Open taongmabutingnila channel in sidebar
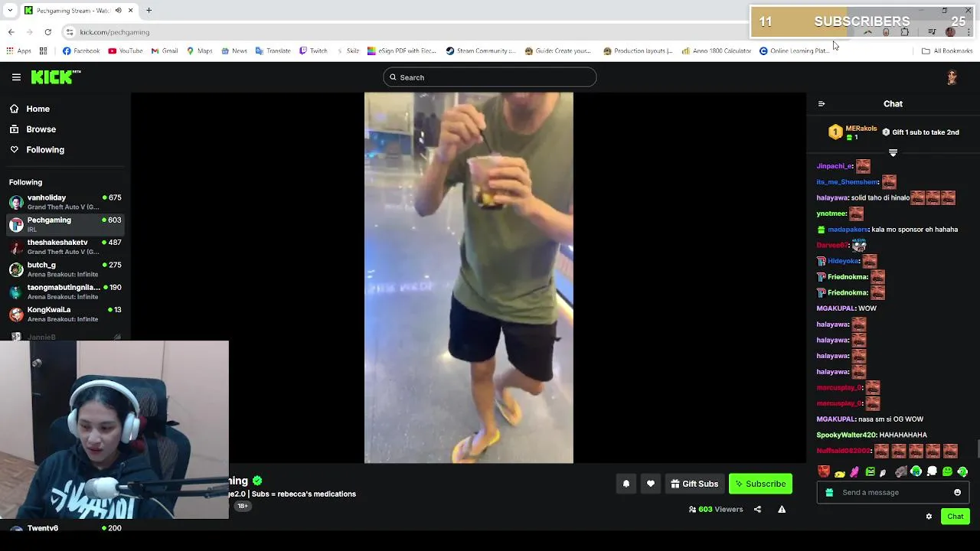 click(x=65, y=292)
